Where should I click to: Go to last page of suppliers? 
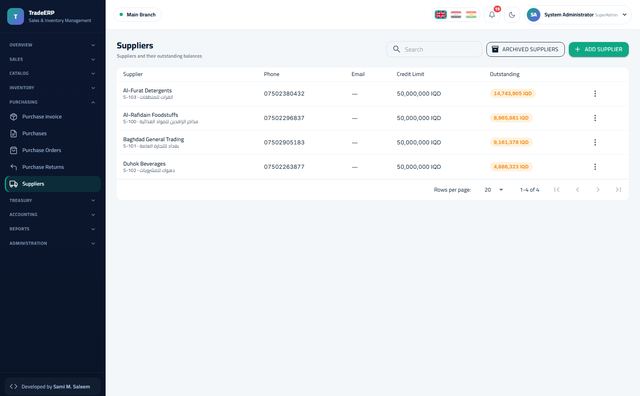pyautogui.click(x=618, y=189)
